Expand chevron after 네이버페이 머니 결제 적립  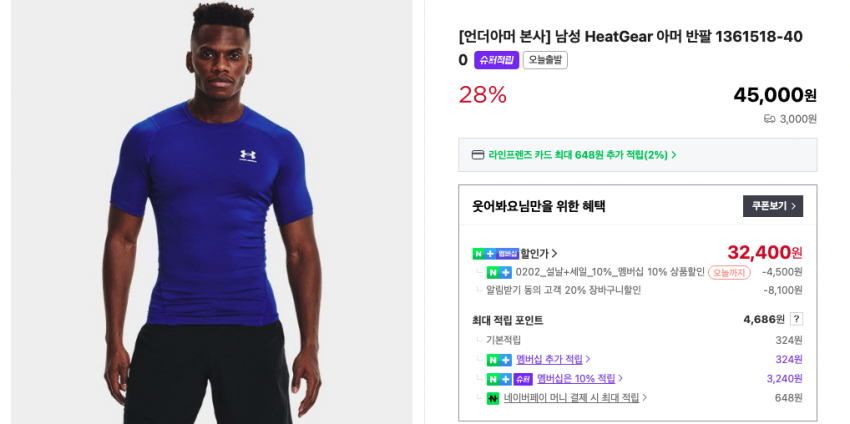pyautogui.click(x=645, y=397)
